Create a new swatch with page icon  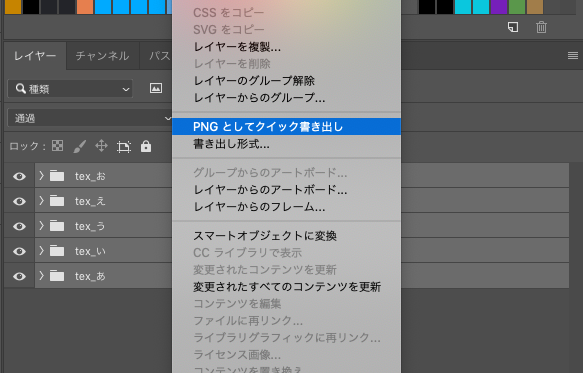coord(513,27)
